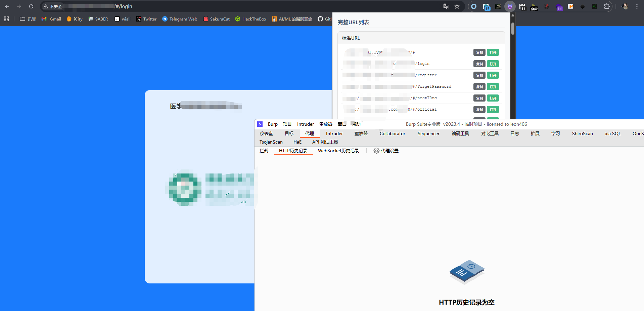
Task: Open the /register URL
Action: coord(493,75)
